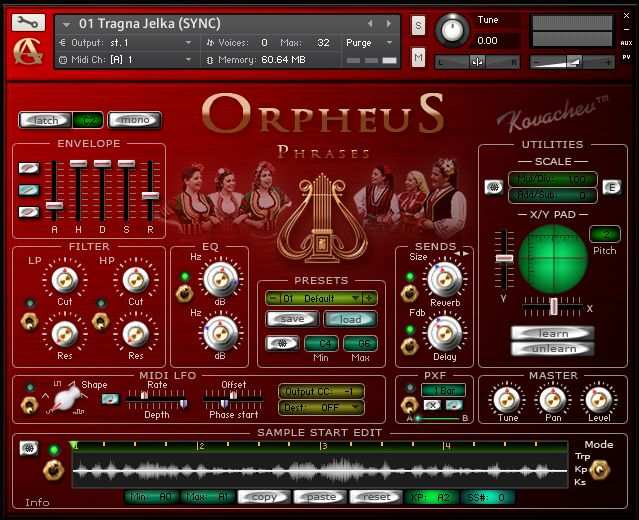Click the envelope Release fader

[150, 195]
